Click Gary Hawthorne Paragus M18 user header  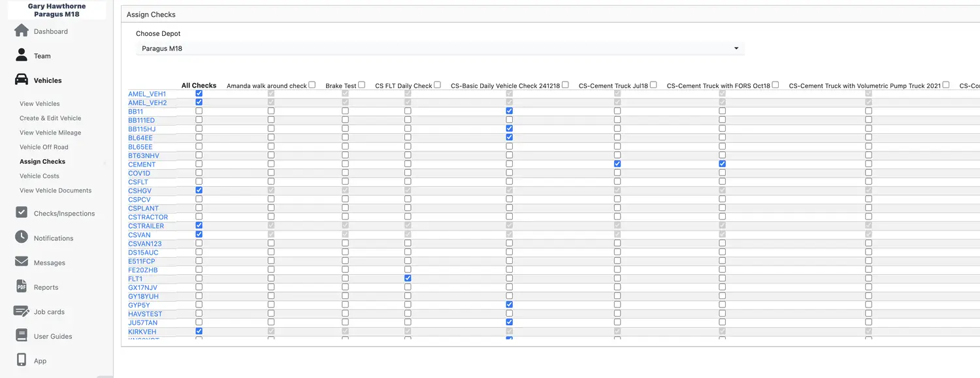point(57,10)
